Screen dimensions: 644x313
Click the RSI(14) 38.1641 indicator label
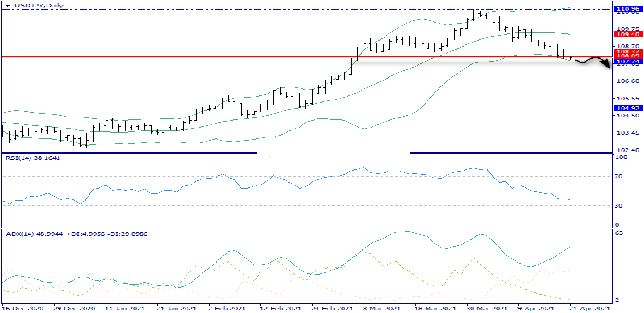pyautogui.click(x=33, y=158)
